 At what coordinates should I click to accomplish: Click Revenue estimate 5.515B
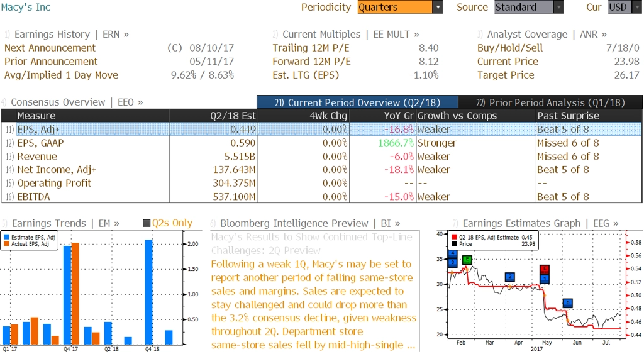(x=240, y=157)
